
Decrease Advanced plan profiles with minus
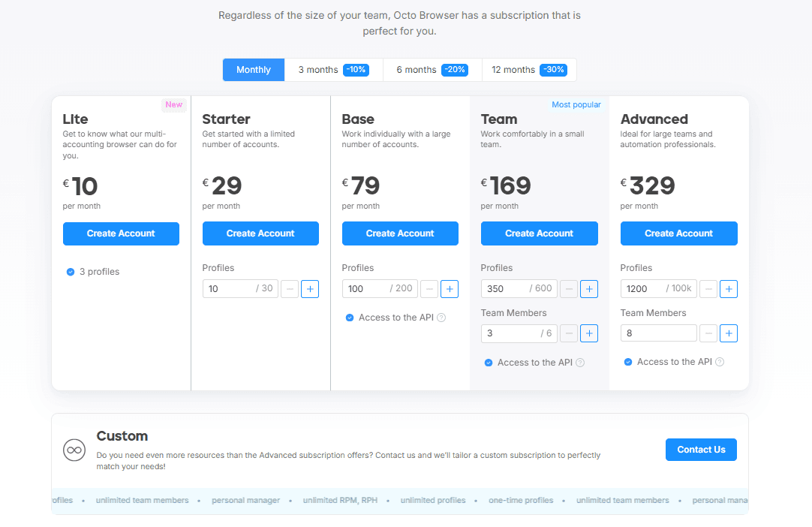[x=708, y=289]
